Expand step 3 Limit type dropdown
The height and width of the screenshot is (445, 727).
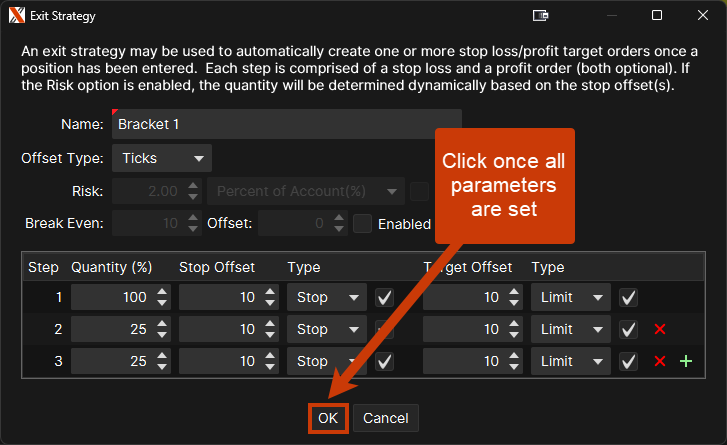(x=571, y=361)
